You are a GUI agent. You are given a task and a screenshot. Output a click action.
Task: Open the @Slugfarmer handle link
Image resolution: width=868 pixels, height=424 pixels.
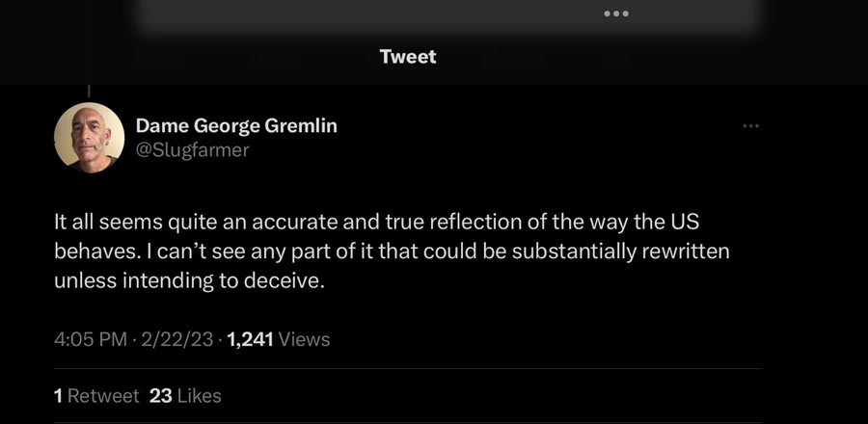pyautogui.click(x=192, y=150)
